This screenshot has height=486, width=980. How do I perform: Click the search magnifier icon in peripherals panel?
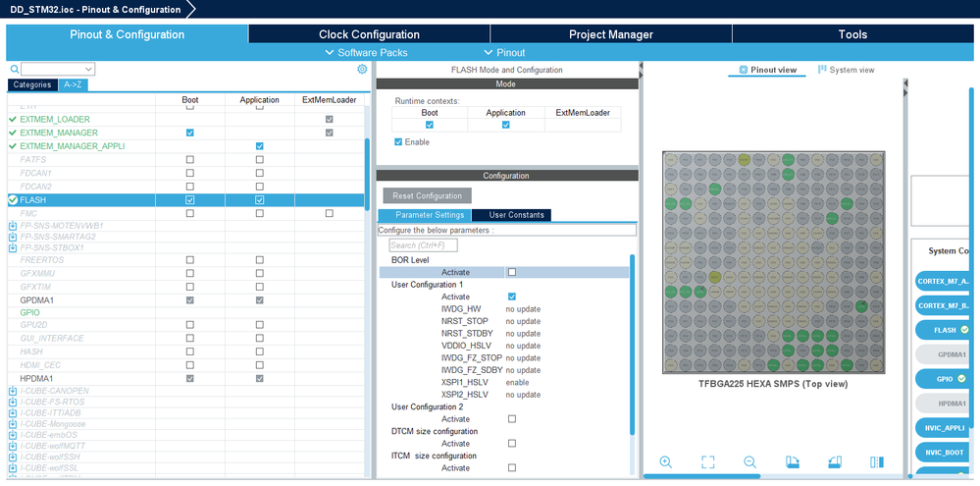point(14,70)
